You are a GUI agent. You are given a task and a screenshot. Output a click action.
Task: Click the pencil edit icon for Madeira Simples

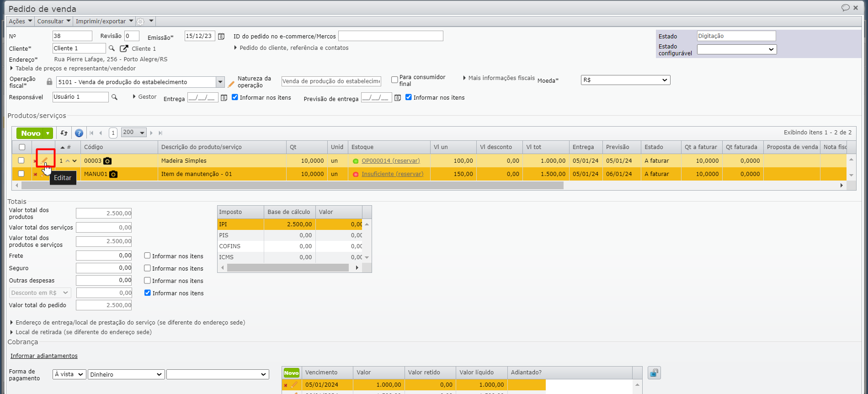(44, 160)
